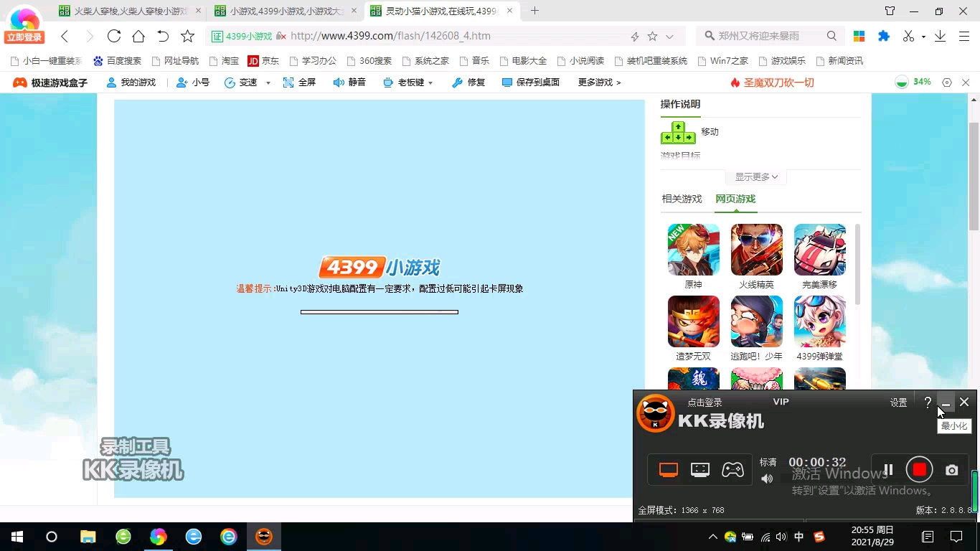980x551 pixels.
Task: Open the blue puzzle extensions icon
Action: pos(884,36)
